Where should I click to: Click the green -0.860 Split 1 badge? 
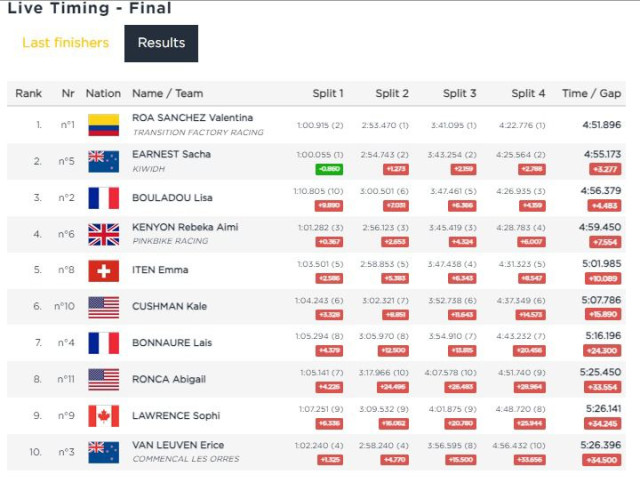(x=329, y=169)
